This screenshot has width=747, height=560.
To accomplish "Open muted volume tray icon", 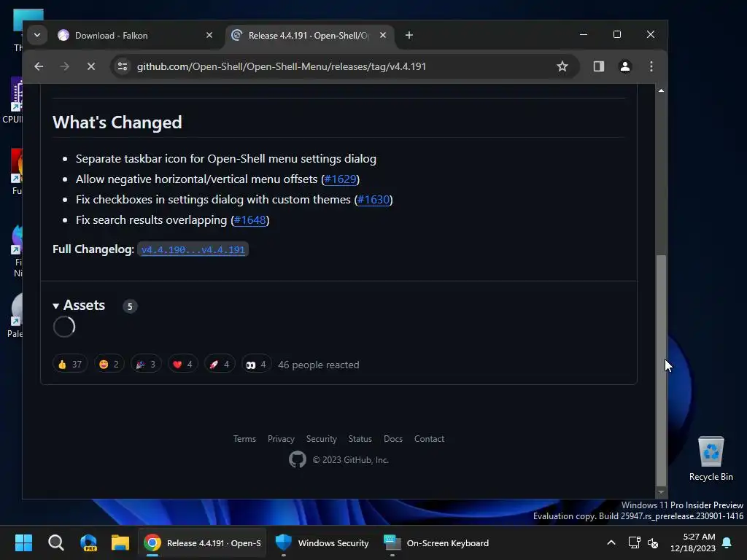I will pos(653,542).
